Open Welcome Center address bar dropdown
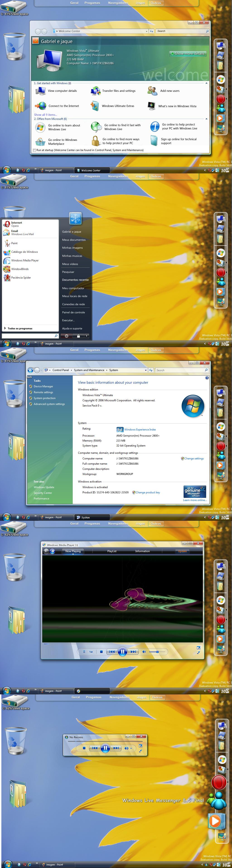Image resolution: width=232 pixels, height=868 pixels. [x=147, y=31]
